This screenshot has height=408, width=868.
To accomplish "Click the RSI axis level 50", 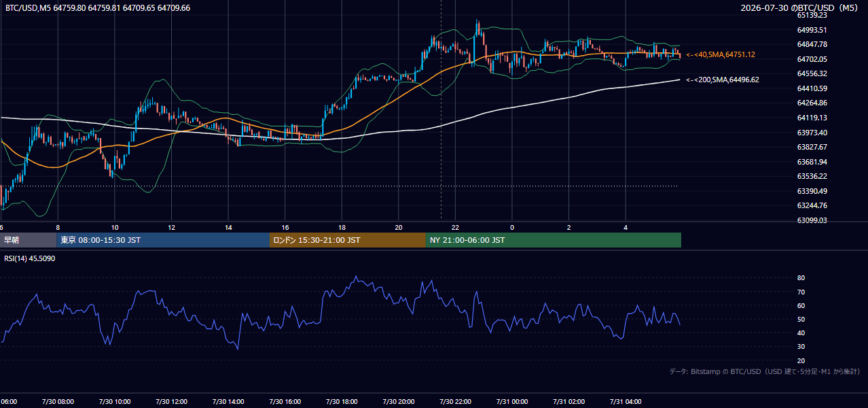I will tap(801, 319).
